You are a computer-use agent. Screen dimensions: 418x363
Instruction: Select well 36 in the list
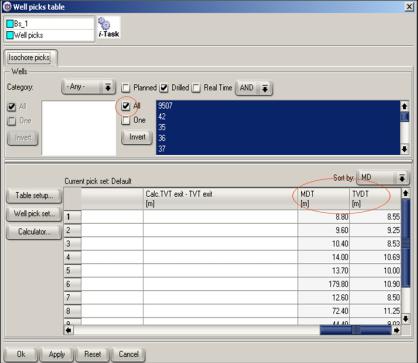tap(278, 138)
